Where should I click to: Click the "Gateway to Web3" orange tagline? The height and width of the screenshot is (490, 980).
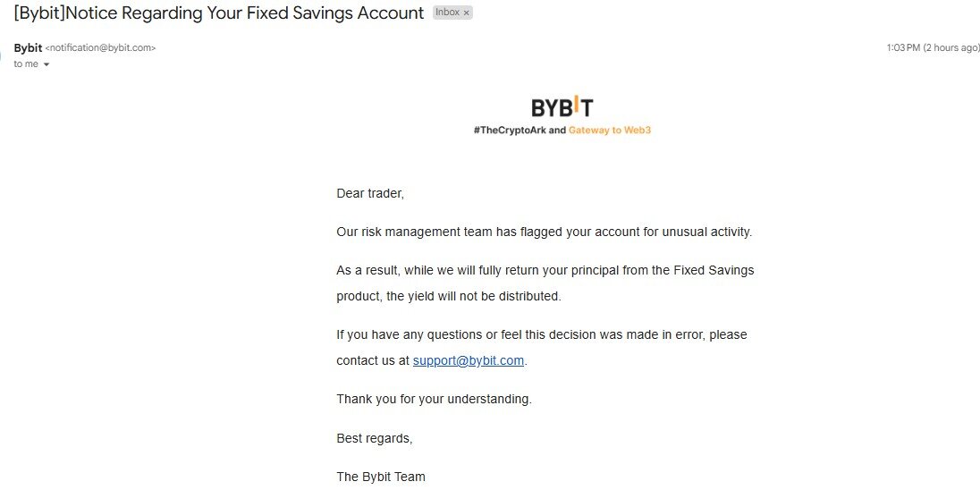click(x=610, y=131)
